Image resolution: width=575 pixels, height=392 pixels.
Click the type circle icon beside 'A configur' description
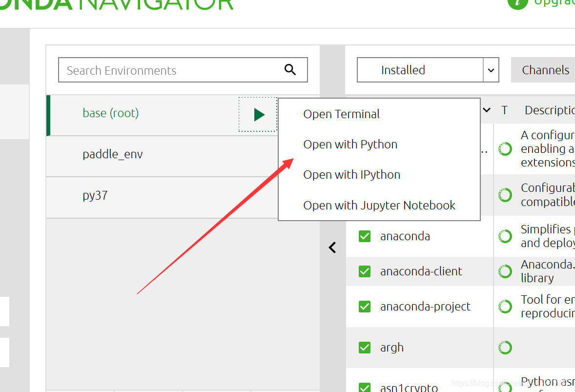(x=505, y=149)
